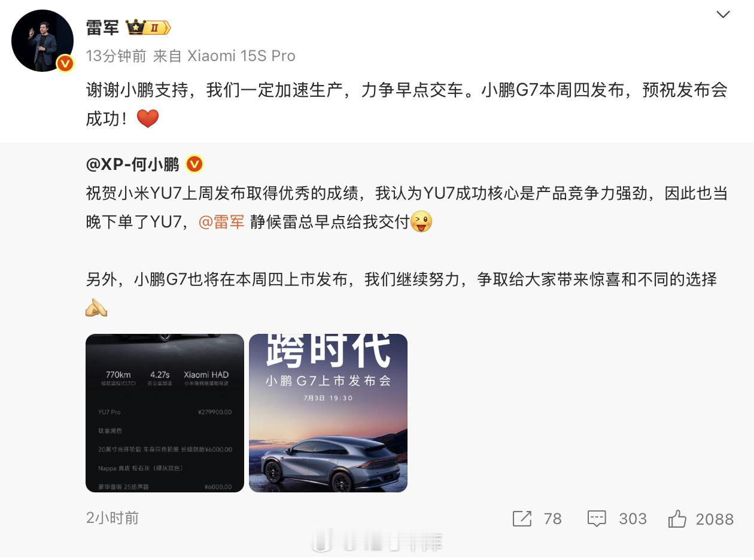Open the 雷军 username link

[102, 28]
